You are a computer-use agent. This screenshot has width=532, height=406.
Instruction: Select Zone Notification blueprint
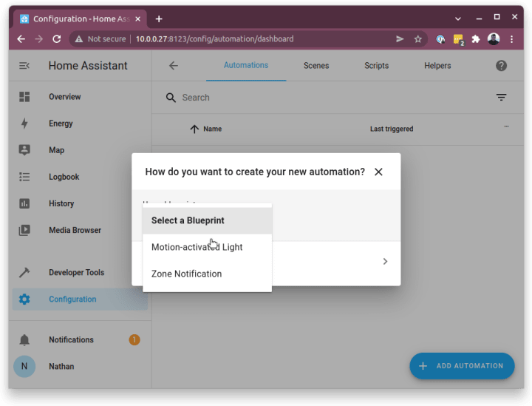(208, 274)
